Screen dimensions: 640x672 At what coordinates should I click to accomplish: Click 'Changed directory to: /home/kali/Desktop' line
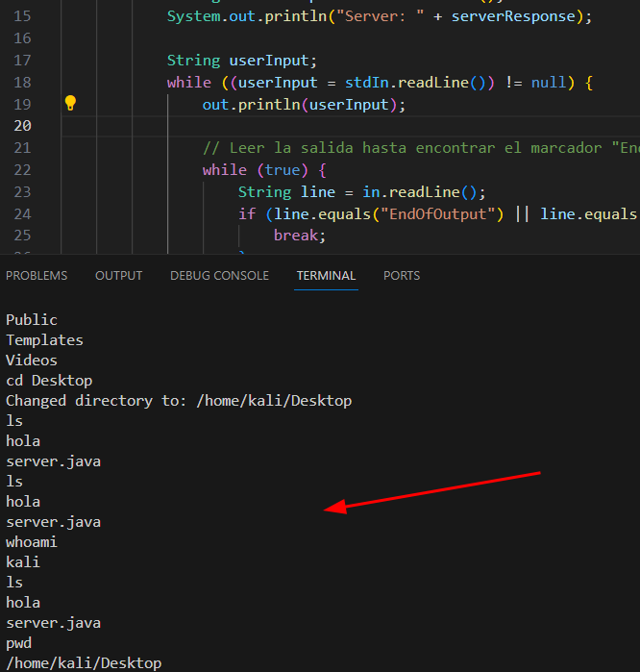179,401
